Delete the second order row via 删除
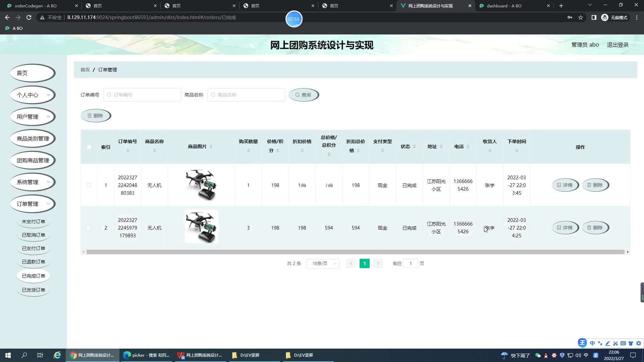Screen dimensions: 644x362 pyautogui.click(x=595, y=228)
